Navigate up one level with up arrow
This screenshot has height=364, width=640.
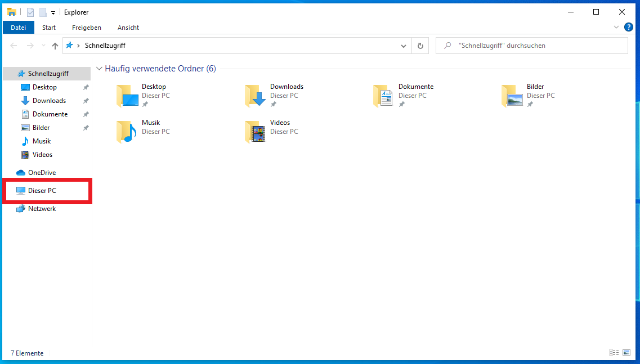[55, 46]
